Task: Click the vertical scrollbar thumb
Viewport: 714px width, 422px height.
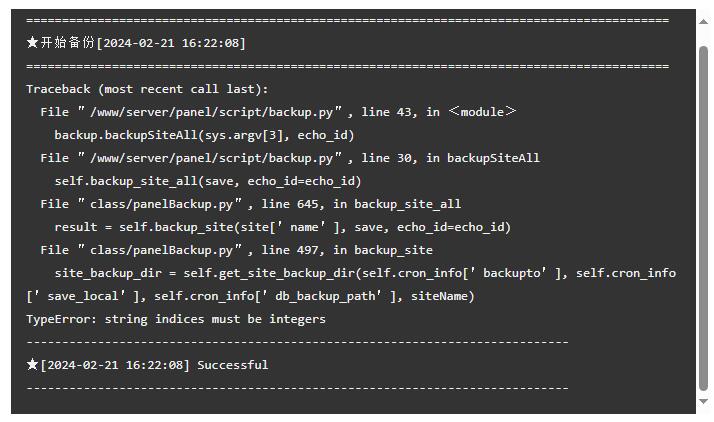Action: (704, 218)
